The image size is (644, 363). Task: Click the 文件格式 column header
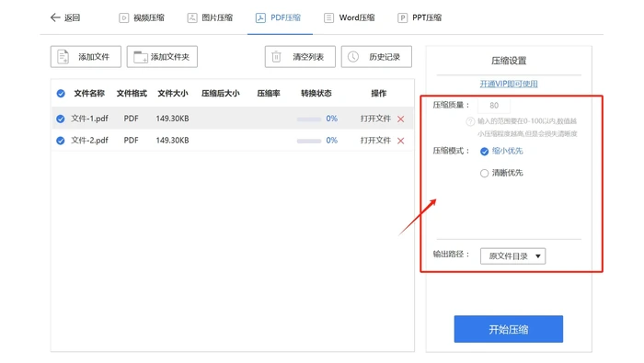(x=132, y=94)
